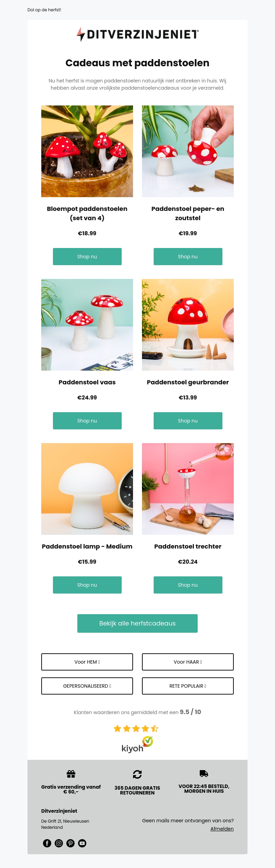Open the Facebook icon in footer
The height and width of the screenshot is (868, 275).
(47, 843)
